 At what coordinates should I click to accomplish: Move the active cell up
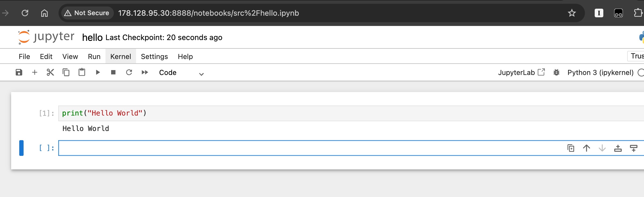point(587,148)
